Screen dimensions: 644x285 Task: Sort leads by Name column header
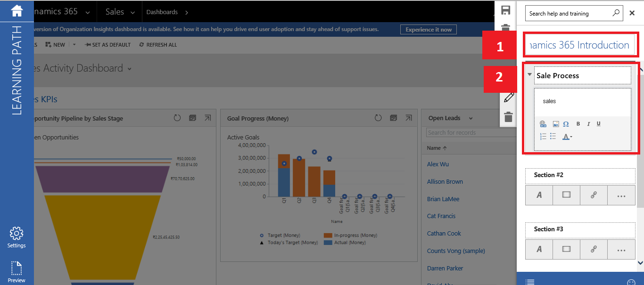pos(437,148)
